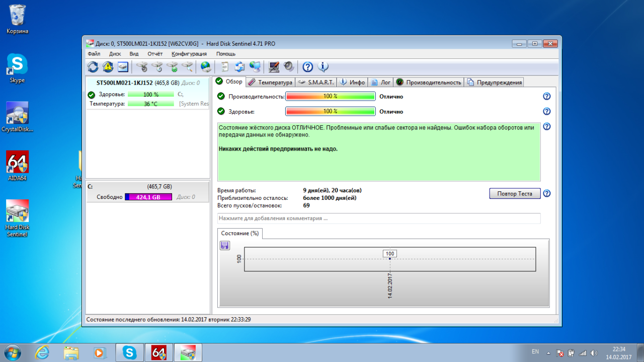This screenshot has width=644, height=362.
Task: Click the Refresh toolbar icon with blue arrows
Action: pos(93,66)
